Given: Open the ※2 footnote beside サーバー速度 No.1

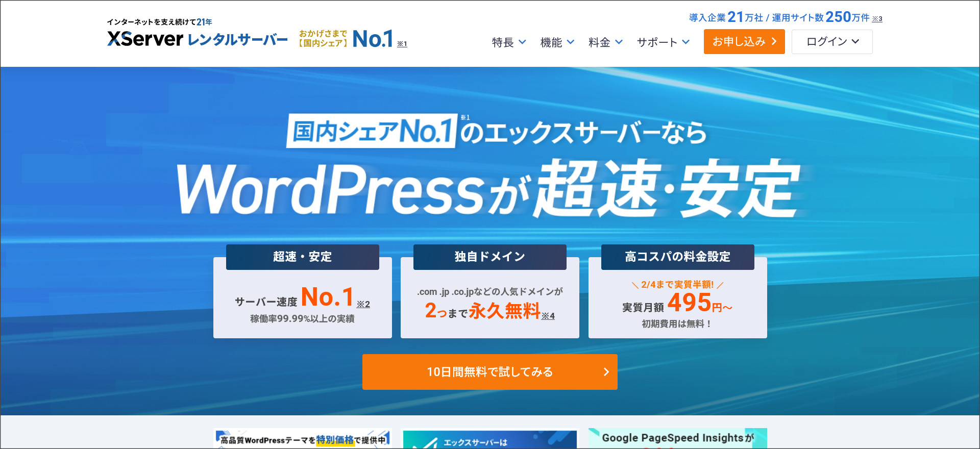Looking at the screenshot, I should pos(363,305).
